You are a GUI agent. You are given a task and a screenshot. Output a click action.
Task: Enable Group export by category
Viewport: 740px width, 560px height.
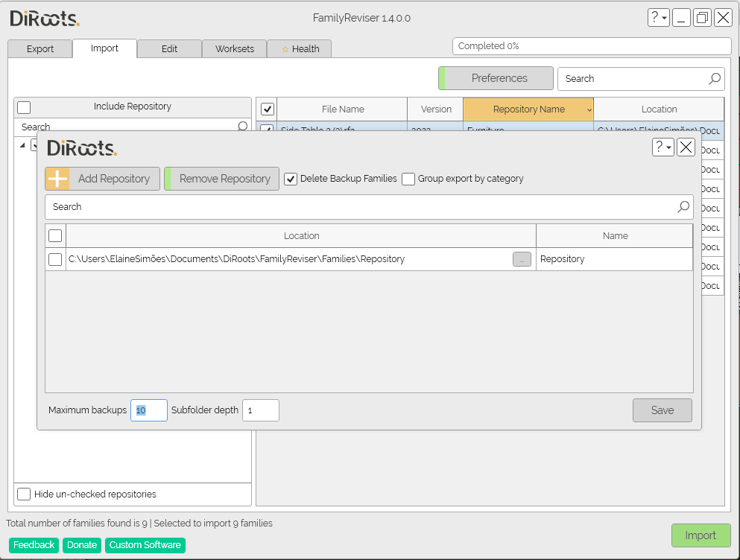pos(408,179)
